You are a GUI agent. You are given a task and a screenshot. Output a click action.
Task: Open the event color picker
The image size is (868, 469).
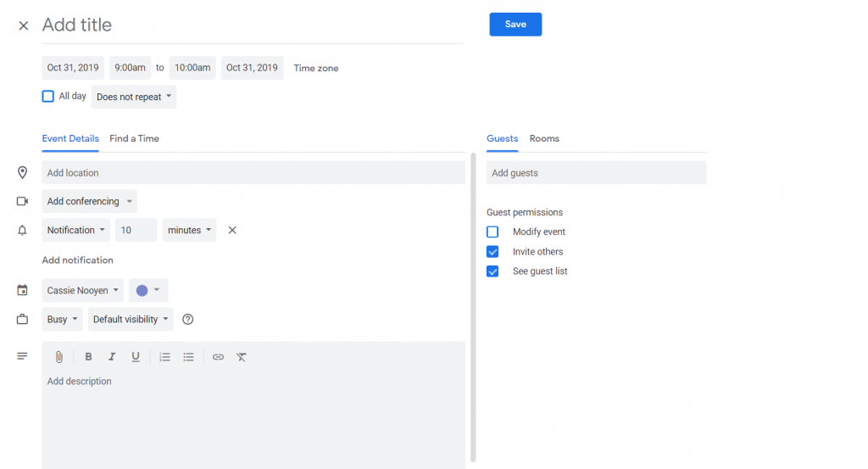pyautogui.click(x=147, y=291)
